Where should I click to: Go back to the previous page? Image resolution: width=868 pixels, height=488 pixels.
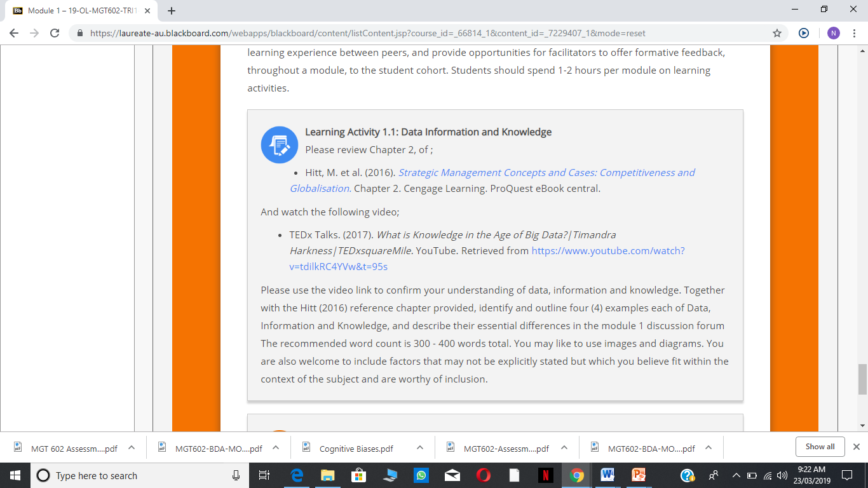point(14,33)
